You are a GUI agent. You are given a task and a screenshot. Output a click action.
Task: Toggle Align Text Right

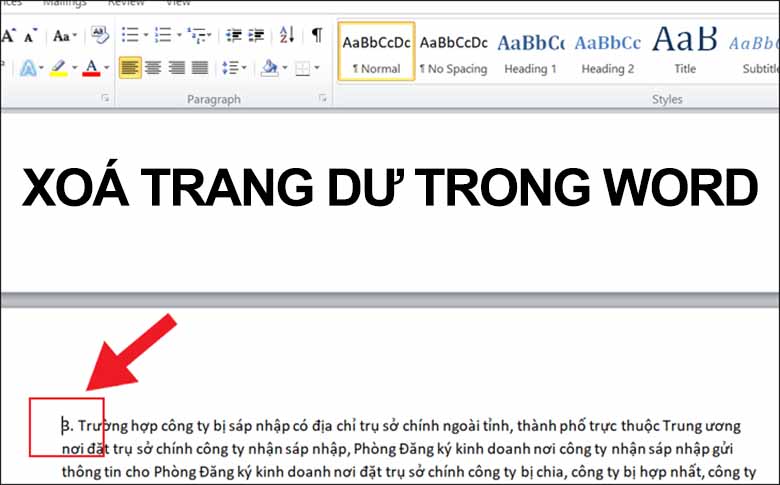[x=177, y=68]
